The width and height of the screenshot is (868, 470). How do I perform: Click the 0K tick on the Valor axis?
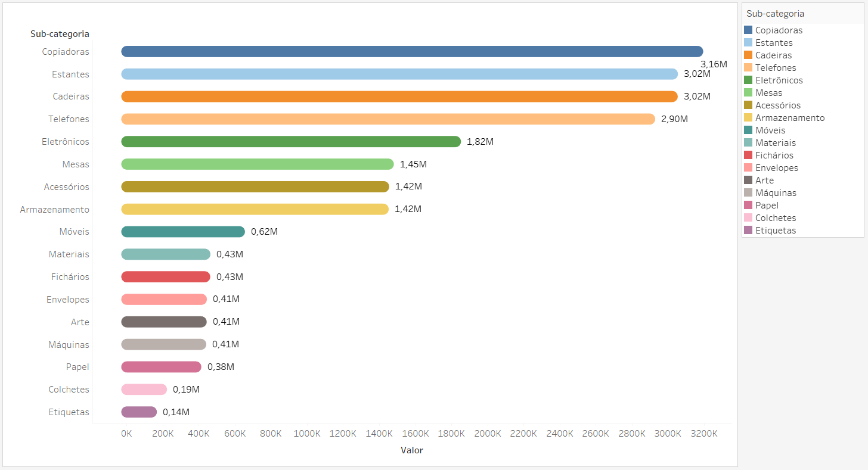(126, 434)
